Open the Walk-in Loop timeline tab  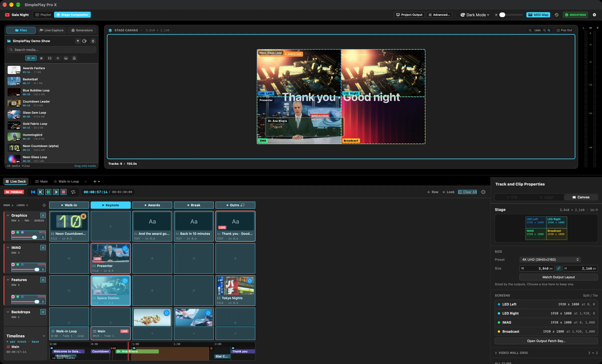click(x=66, y=181)
